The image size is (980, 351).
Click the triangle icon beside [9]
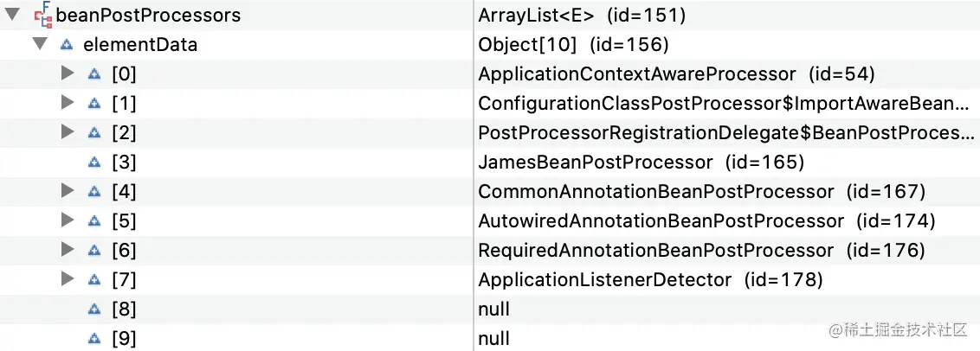94,339
